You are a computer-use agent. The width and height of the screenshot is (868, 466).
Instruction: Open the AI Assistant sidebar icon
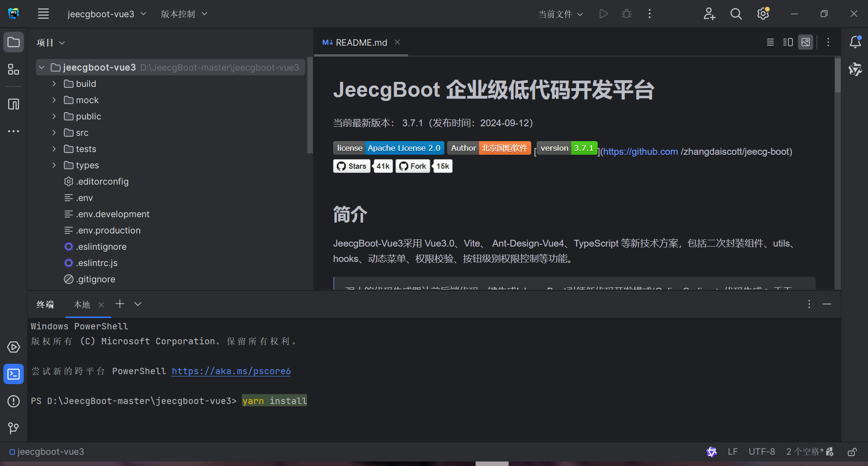855,69
